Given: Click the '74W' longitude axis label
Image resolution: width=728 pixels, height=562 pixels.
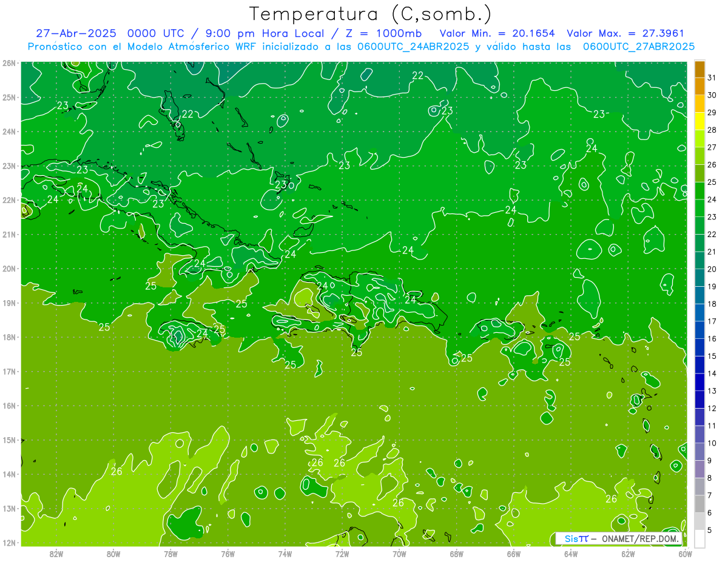Looking at the screenshot, I should point(285,554).
